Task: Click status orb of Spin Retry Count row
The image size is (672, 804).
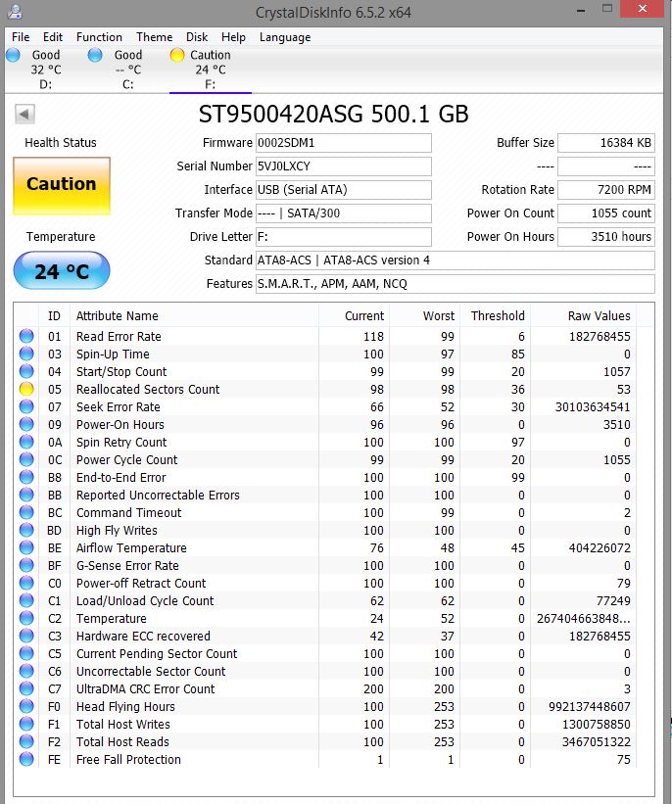Action: (x=26, y=442)
